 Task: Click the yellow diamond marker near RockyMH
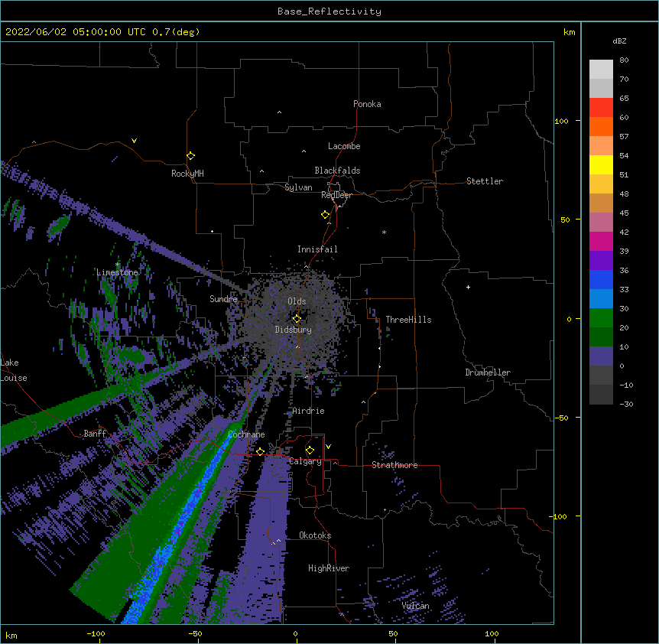click(x=190, y=156)
